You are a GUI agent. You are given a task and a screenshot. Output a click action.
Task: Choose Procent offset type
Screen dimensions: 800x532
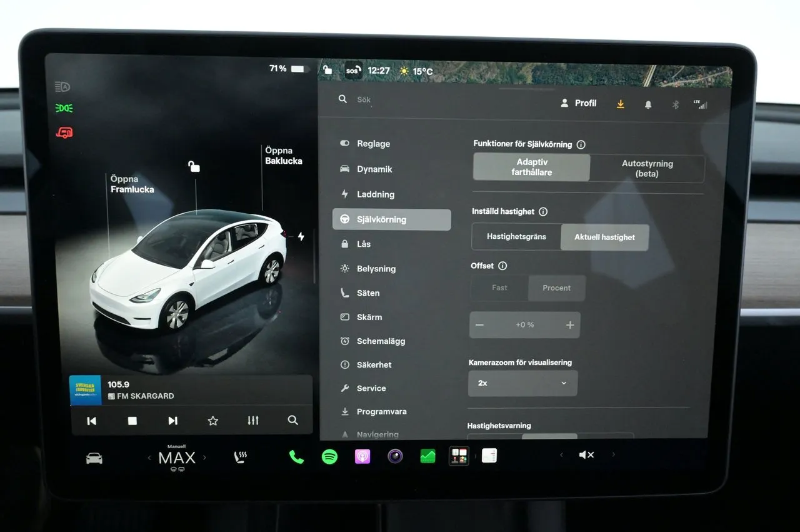[x=557, y=288]
